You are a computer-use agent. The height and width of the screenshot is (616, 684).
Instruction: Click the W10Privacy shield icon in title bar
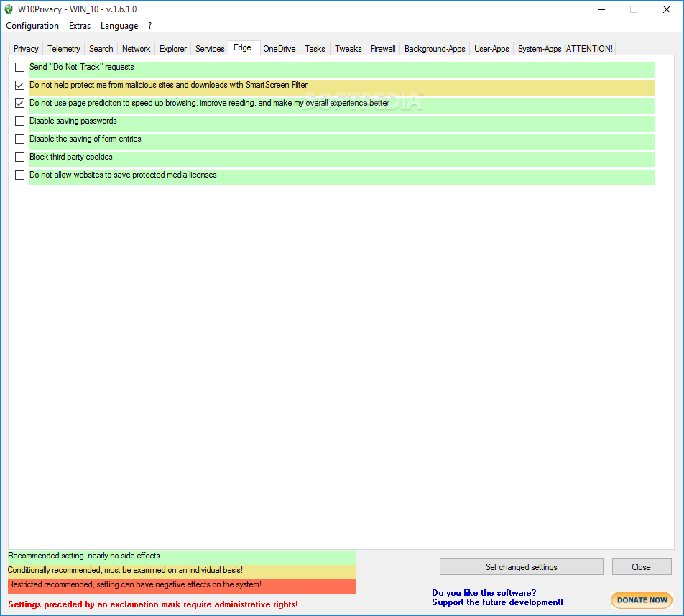point(9,9)
